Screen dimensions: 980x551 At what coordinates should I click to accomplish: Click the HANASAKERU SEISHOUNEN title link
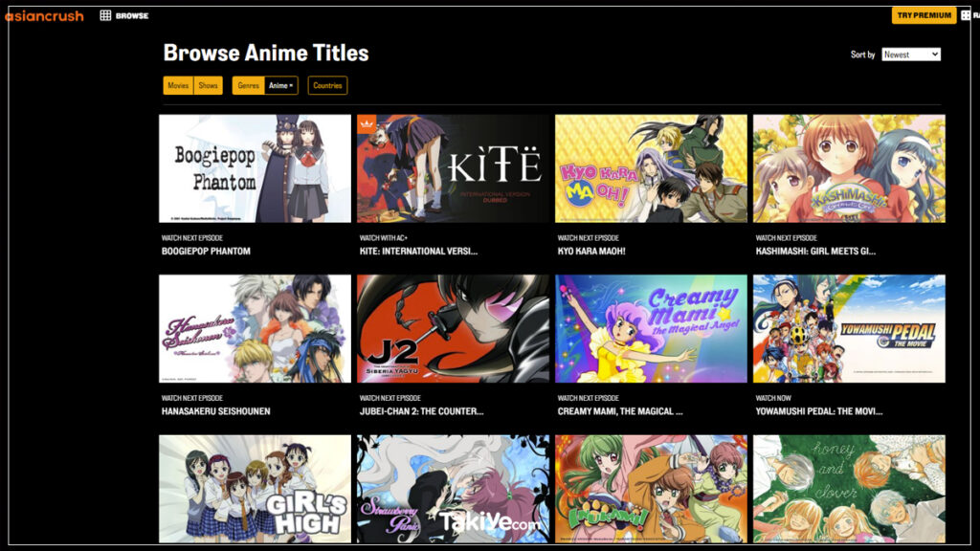(x=215, y=411)
